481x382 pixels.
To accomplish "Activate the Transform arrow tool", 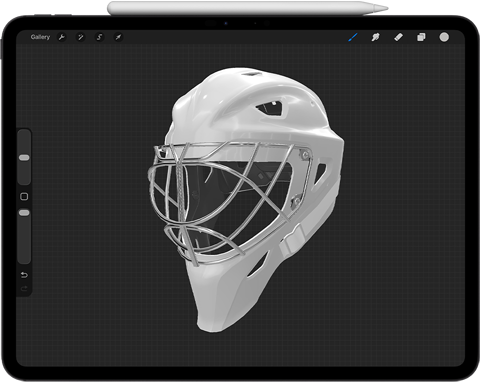I will pos(118,37).
